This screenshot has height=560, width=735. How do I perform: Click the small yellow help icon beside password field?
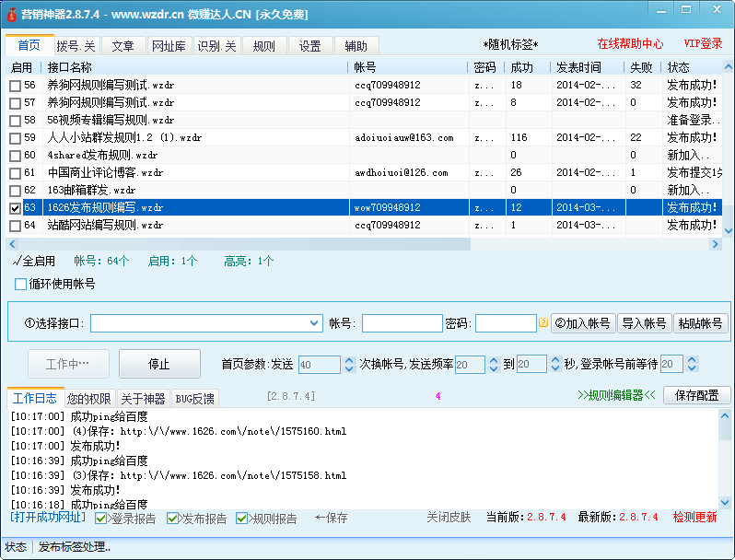pos(543,323)
